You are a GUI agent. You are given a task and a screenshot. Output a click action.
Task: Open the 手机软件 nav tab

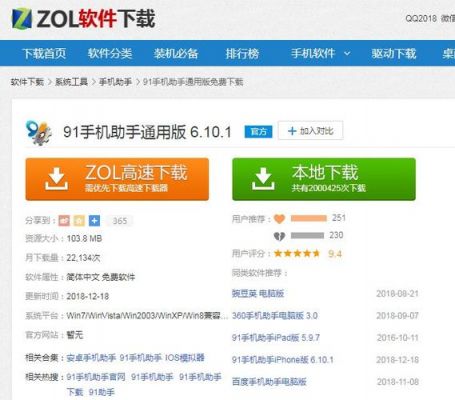pos(313,53)
